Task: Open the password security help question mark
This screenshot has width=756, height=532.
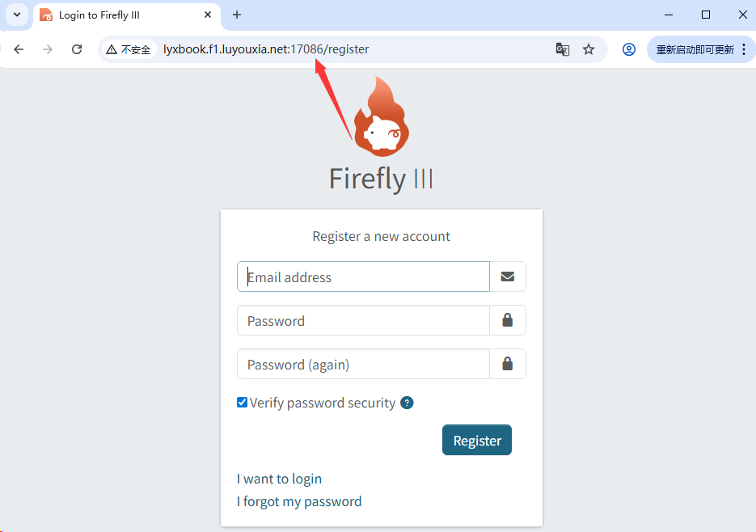Action: click(x=407, y=403)
